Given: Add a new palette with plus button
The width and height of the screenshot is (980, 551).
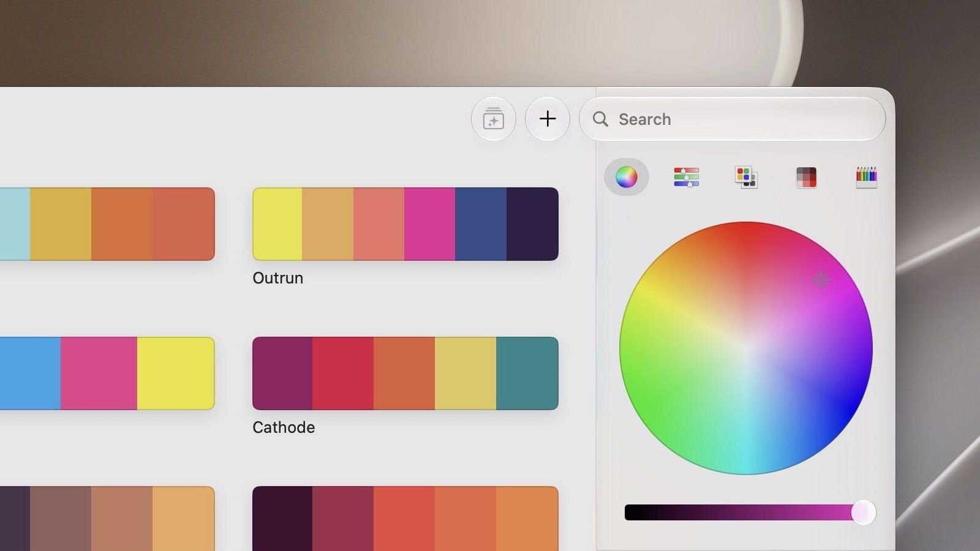Looking at the screenshot, I should [x=548, y=119].
